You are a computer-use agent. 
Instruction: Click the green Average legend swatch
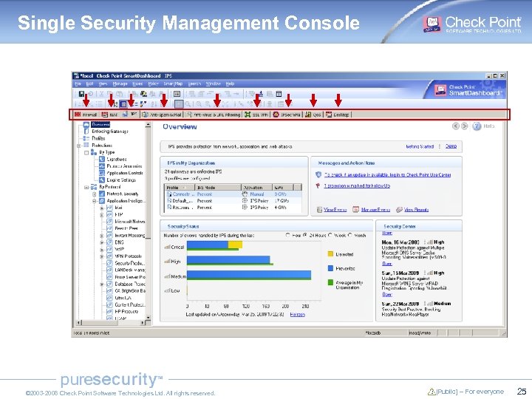click(x=330, y=282)
